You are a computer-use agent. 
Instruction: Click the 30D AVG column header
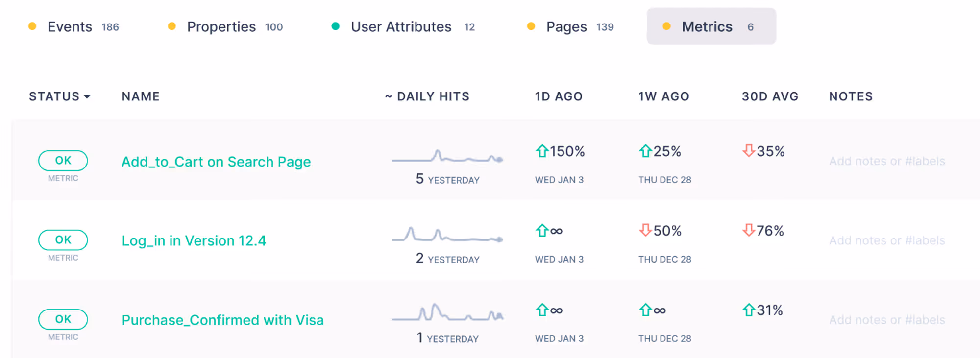(x=770, y=96)
